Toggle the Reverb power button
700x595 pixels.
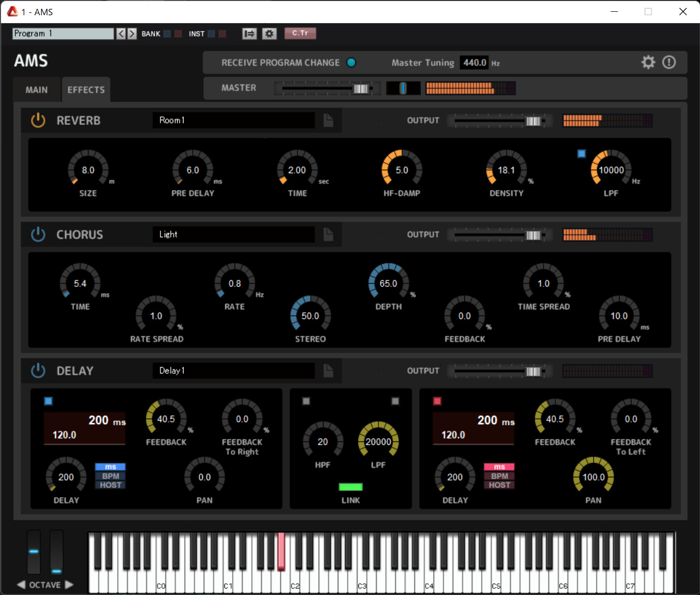38,120
